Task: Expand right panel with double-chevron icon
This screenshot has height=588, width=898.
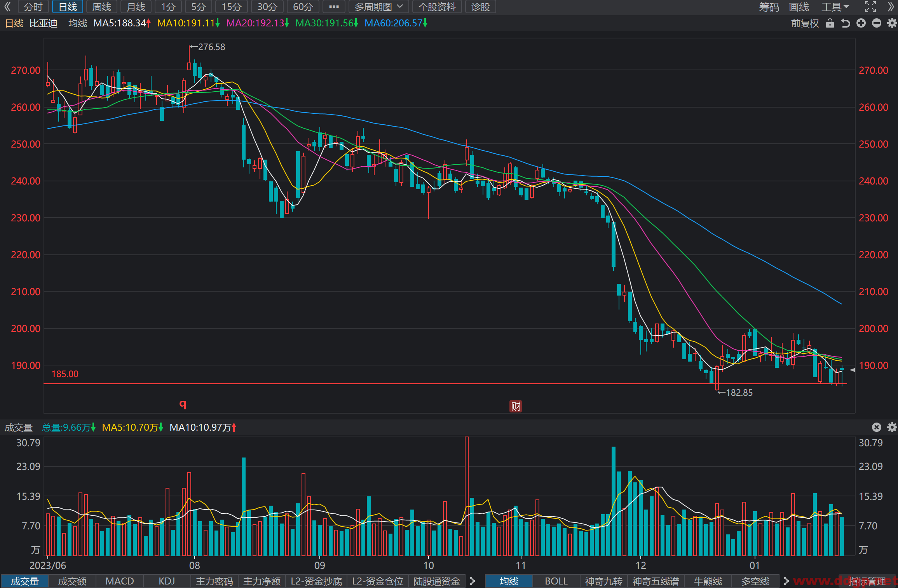Action: click(891, 7)
